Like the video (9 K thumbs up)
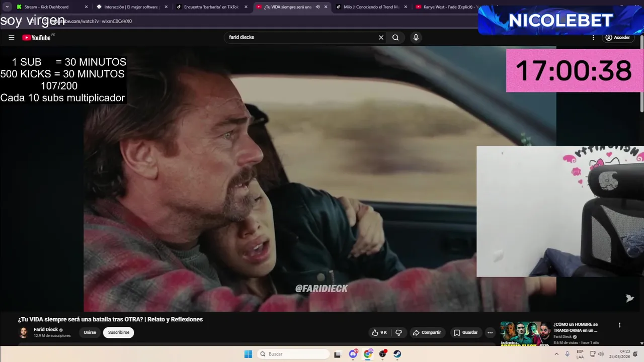 [x=379, y=332]
